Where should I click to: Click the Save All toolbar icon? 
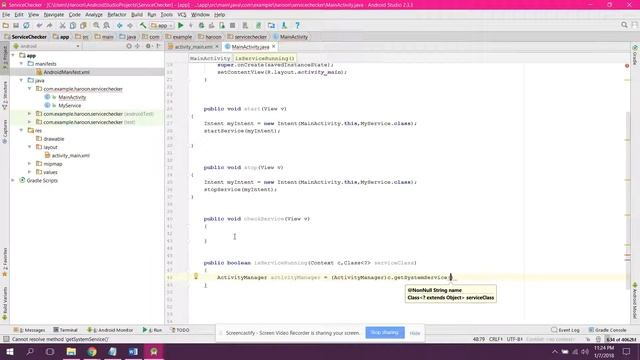(16, 25)
